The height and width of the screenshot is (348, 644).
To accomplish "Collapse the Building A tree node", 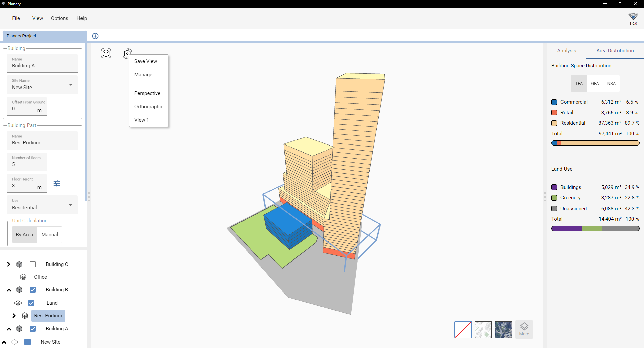I will click(x=9, y=329).
